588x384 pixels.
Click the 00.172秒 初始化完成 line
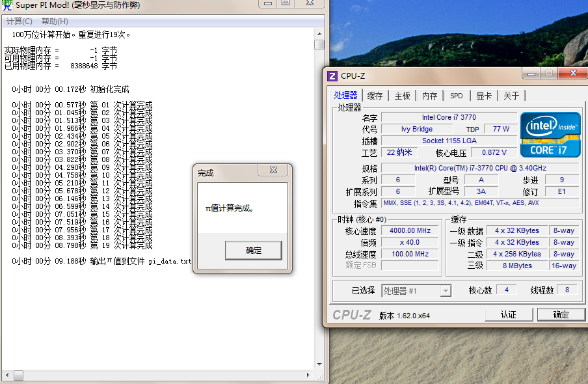[70, 89]
